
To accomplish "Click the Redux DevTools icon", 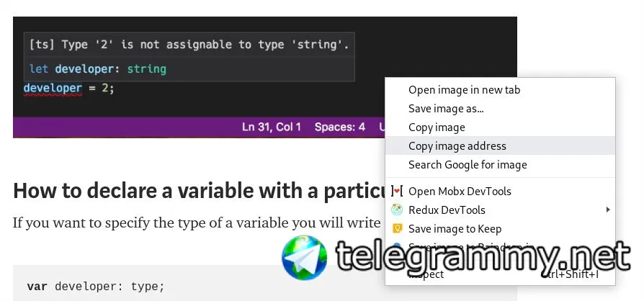I will tap(396, 210).
